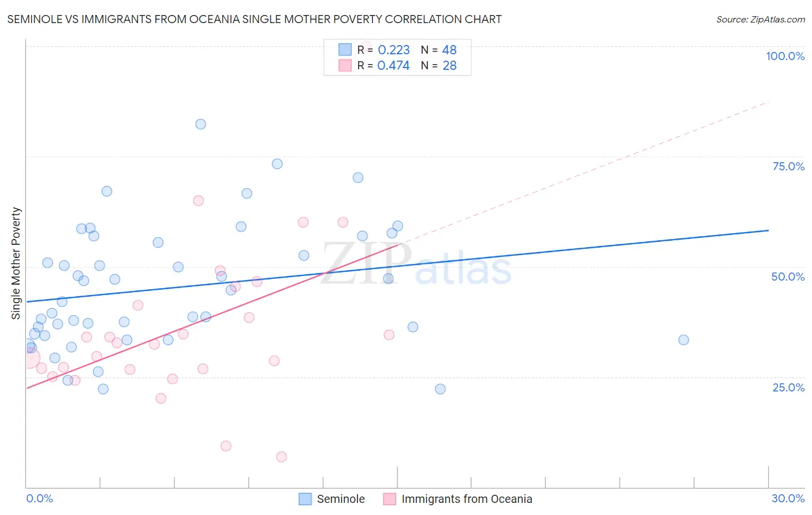Click the dashed pink trend extension line

point(583,173)
